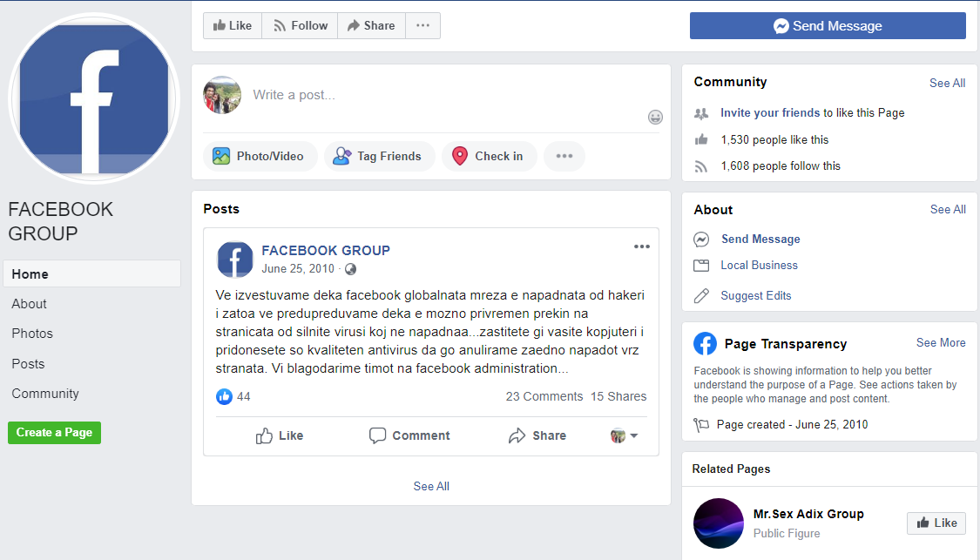This screenshot has width=980, height=560.
Task: Follow the FACEBOOK GROUP page
Action: click(x=300, y=25)
